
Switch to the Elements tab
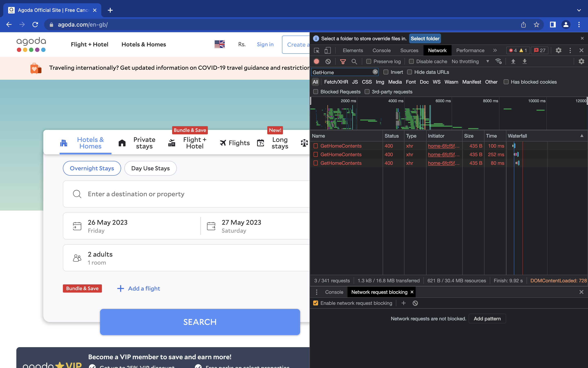[353, 50]
